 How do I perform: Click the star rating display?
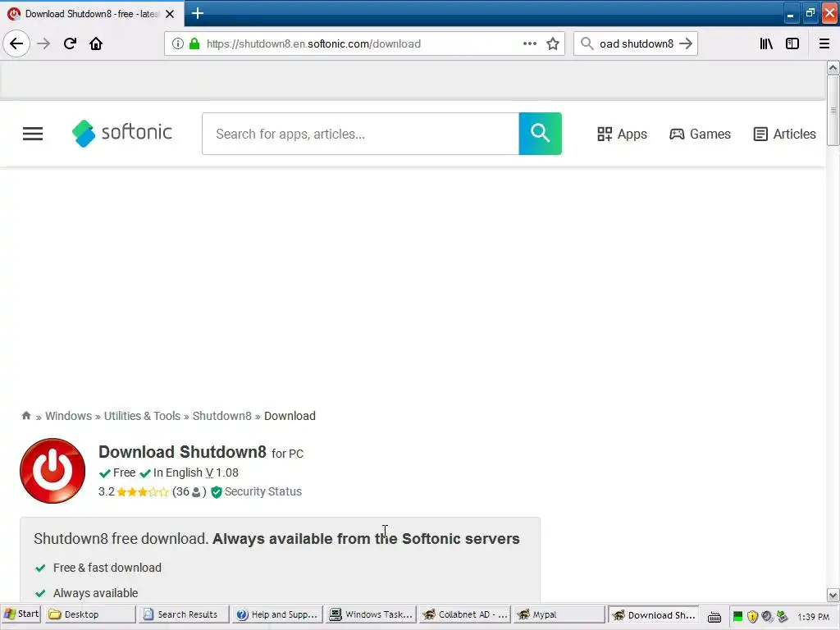(143, 492)
